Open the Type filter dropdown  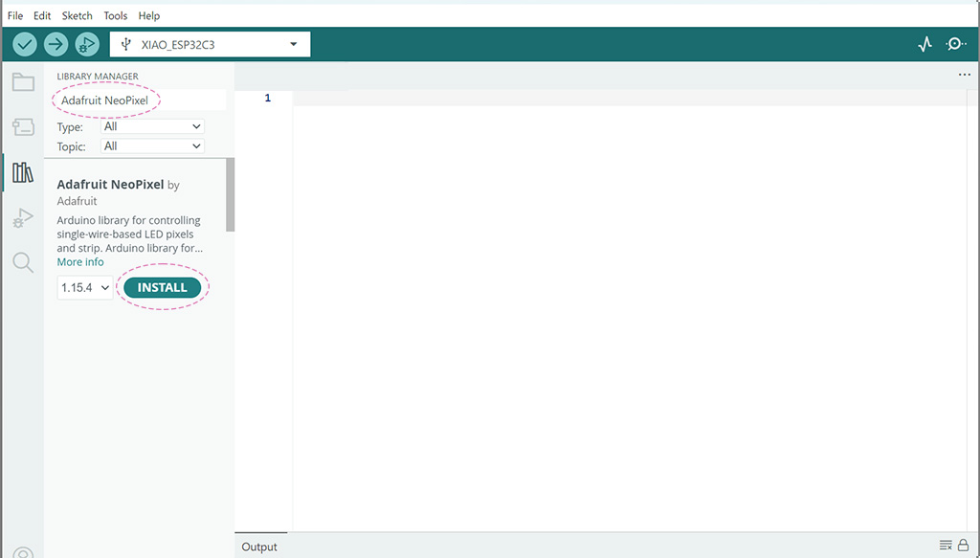[x=152, y=126]
